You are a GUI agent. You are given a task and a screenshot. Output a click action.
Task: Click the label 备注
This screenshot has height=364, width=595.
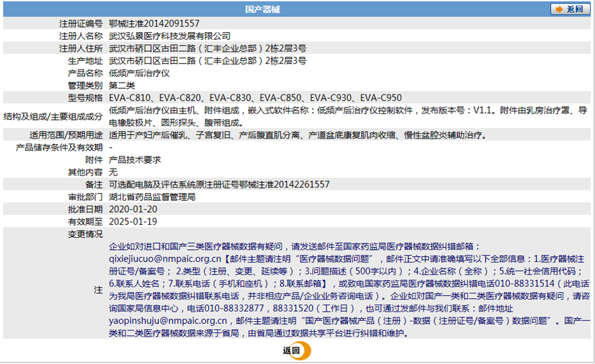click(94, 185)
